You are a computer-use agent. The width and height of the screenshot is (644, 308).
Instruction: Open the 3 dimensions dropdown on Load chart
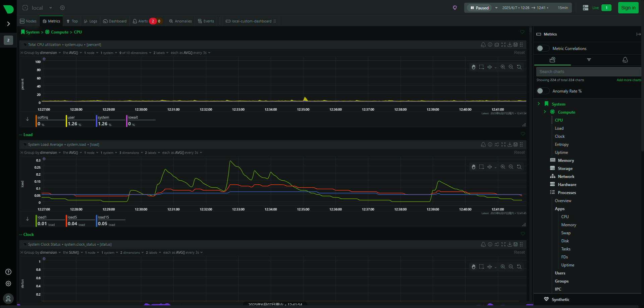click(x=131, y=153)
